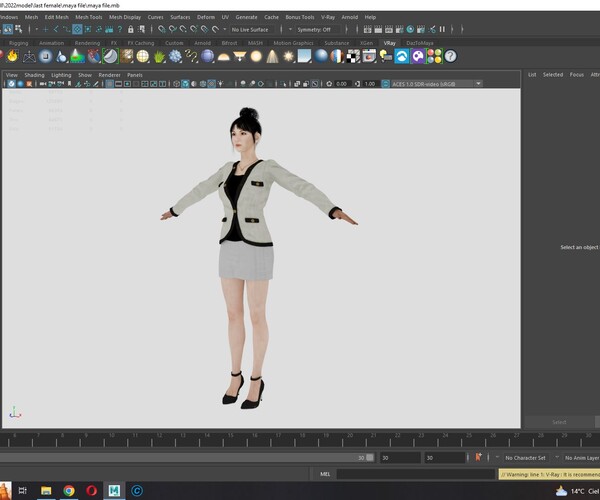600x500 pixels.
Task: Click the four colored spheres shelf icon
Action: (434, 56)
